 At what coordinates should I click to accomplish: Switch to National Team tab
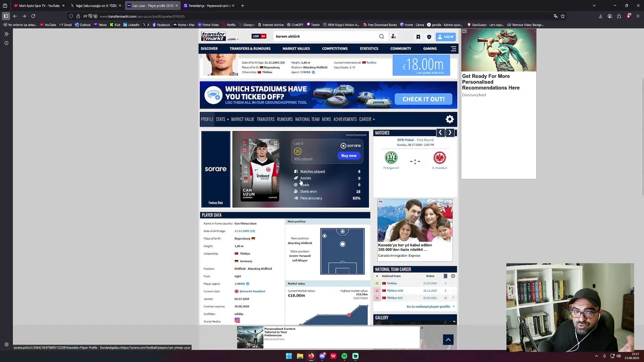click(x=307, y=120)
